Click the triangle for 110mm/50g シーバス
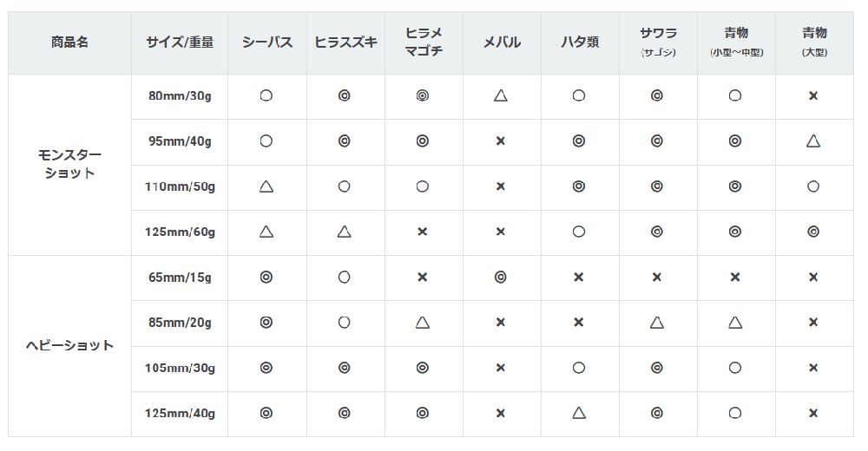 point(266,186)
